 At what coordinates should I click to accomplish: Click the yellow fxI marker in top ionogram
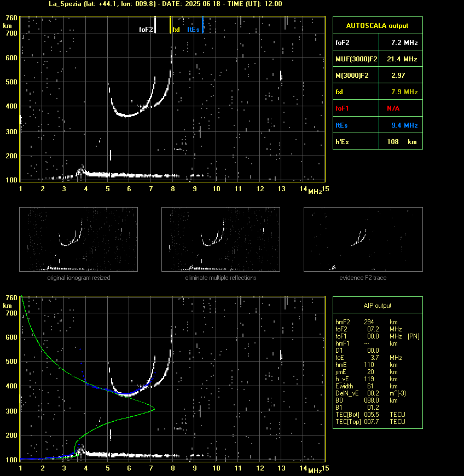point(170,25)
